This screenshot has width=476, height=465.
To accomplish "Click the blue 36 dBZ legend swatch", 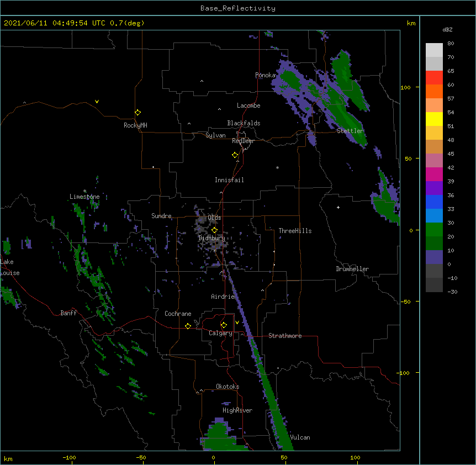I will tap(434, 202).
